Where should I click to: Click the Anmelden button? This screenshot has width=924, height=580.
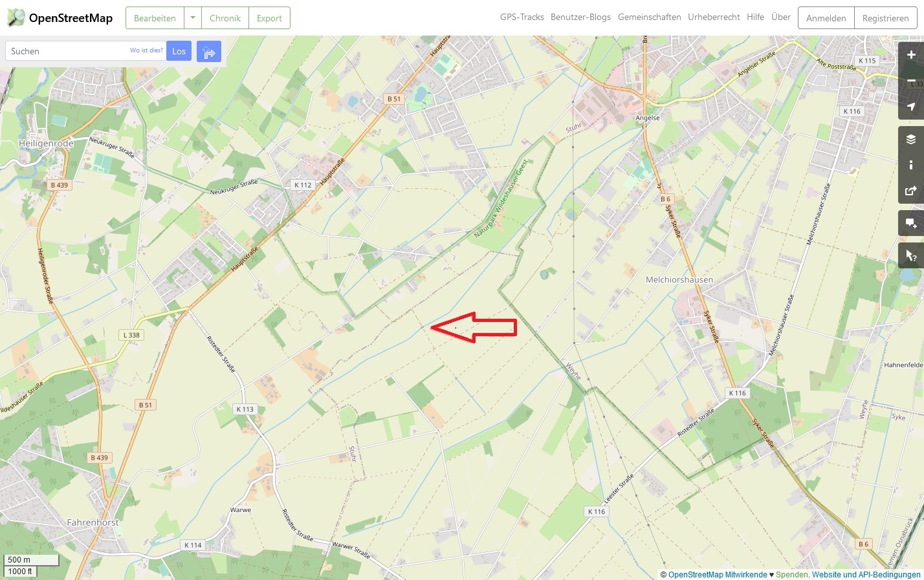pyautogui.click(x=826, y=18)
